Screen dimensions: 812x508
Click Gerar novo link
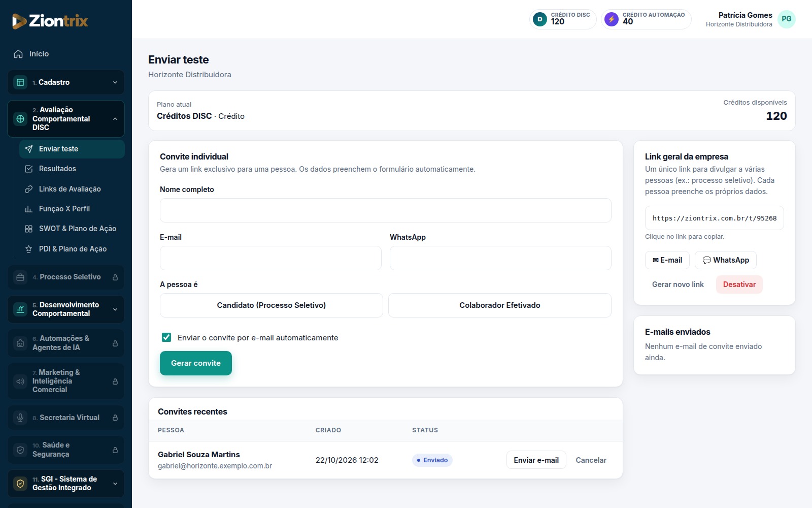point(678,284)
